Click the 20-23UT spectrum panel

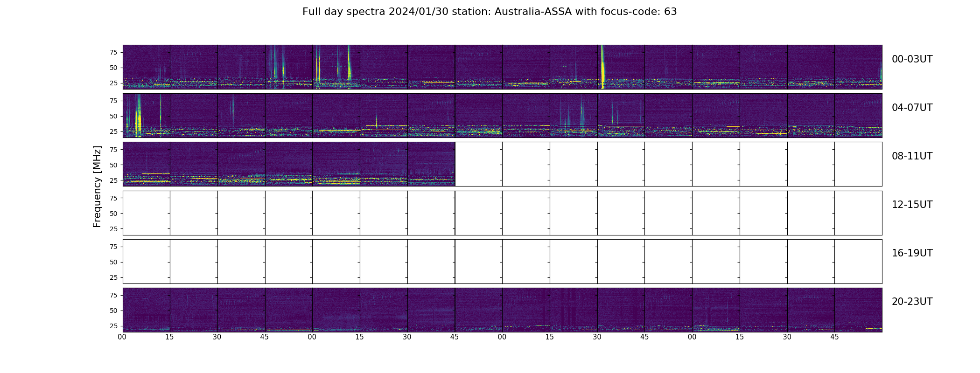tap(502, 310)
